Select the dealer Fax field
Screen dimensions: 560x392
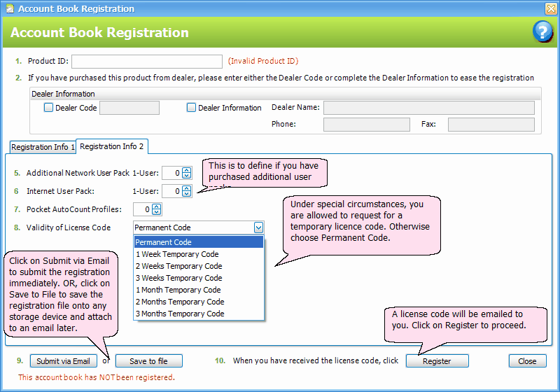point(491,125)
